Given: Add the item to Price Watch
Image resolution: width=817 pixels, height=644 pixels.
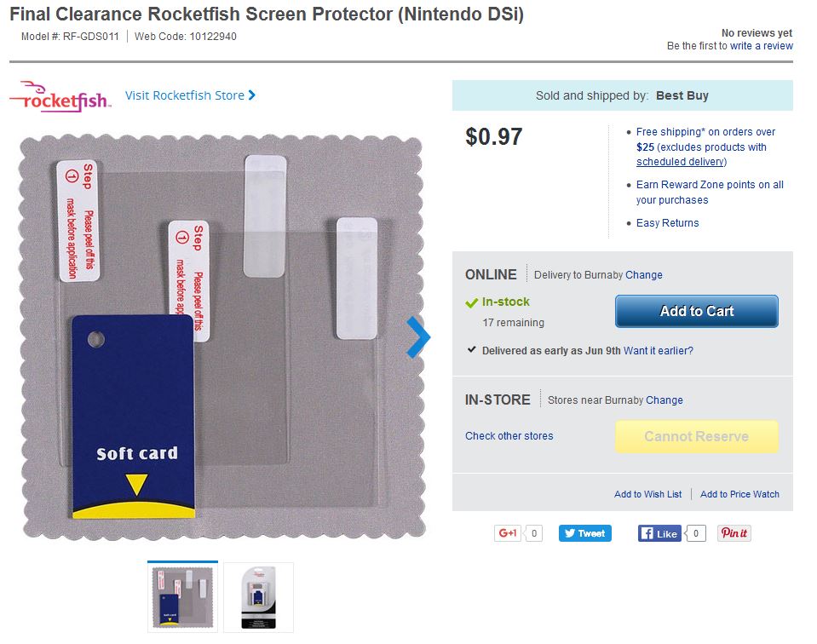Looking at the screenshot, I should [x=739, y=493].
